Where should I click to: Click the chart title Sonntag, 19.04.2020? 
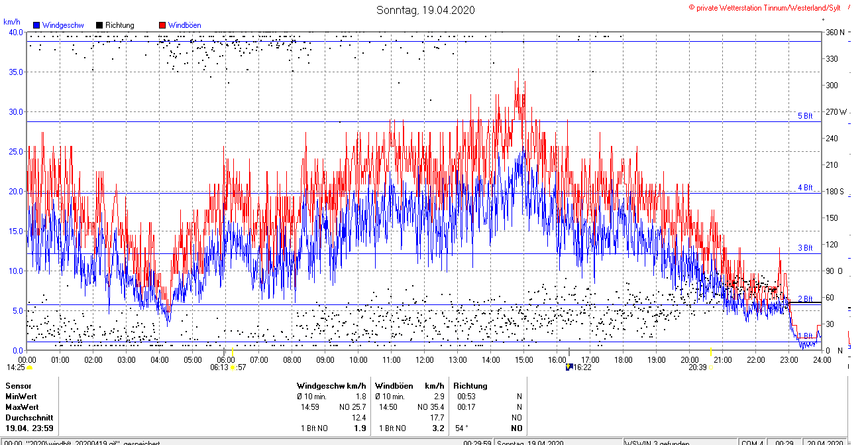coord(425,10)
